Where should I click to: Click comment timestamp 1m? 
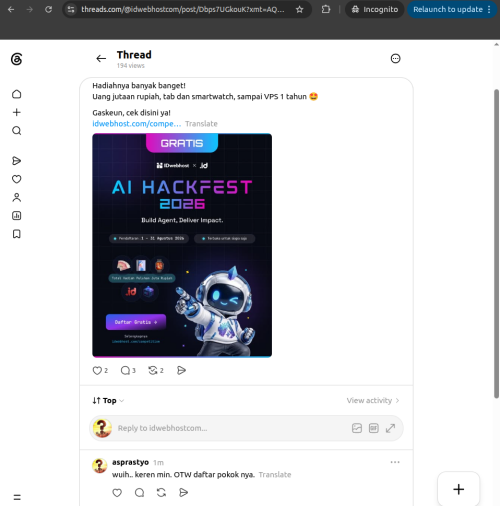click(x=158, y=463)
